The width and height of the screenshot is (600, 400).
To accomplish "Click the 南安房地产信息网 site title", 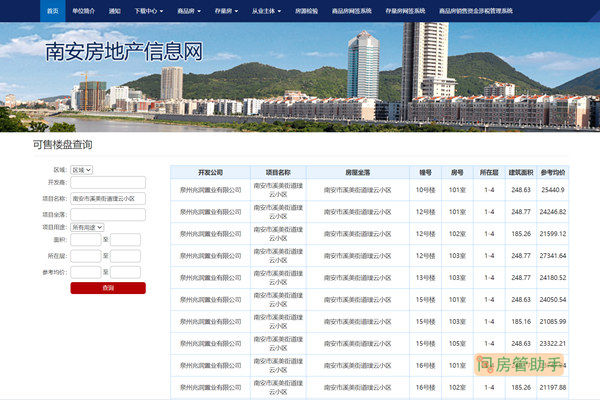I will coord(124,52).
